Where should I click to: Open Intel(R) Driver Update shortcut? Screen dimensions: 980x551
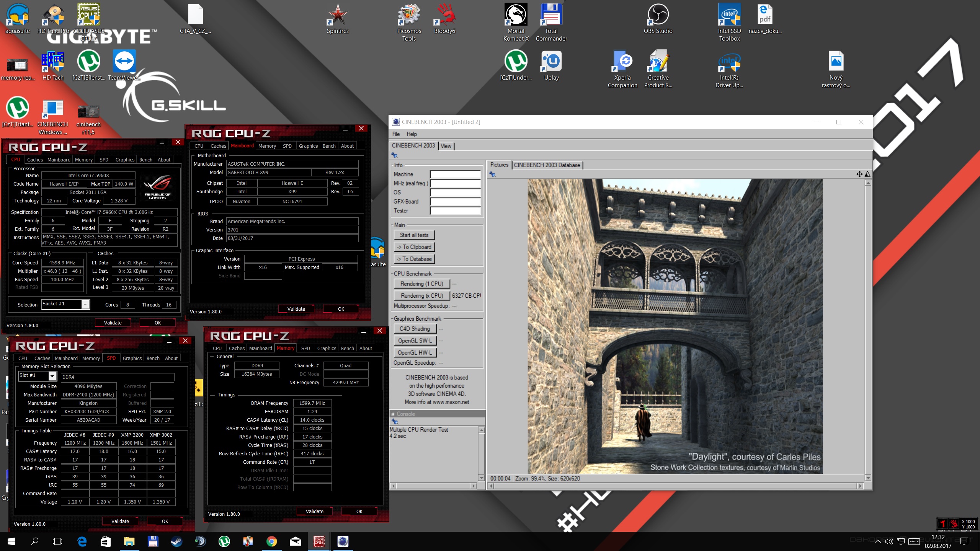(x=729, y=69)
